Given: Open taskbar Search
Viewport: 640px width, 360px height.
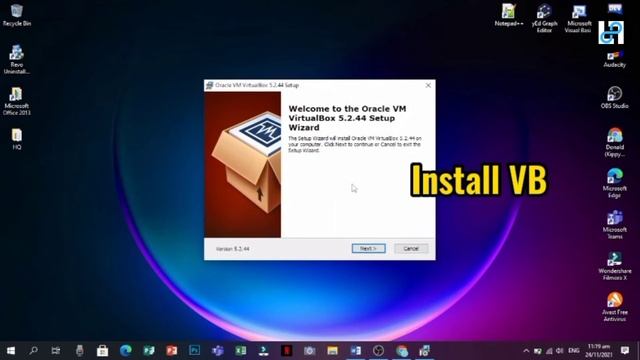Looking at the screenshot, I should click(33, 351).
